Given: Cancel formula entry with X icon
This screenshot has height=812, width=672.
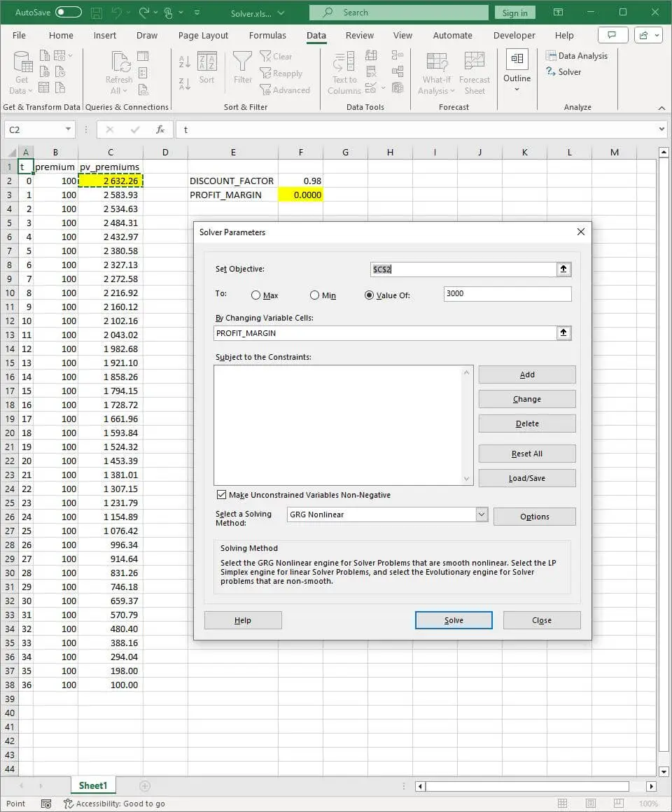Looking at the screenshot, I should [110, 129].
